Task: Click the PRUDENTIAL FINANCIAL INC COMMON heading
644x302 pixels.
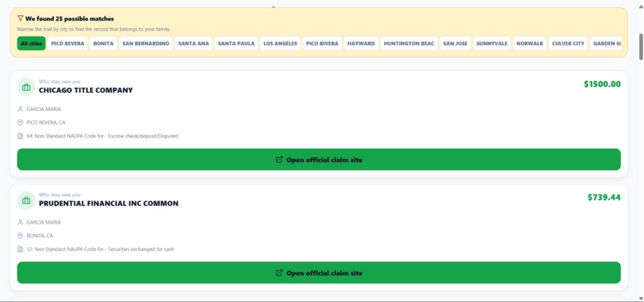Action: pyautogui.click(x=109, y=203)
